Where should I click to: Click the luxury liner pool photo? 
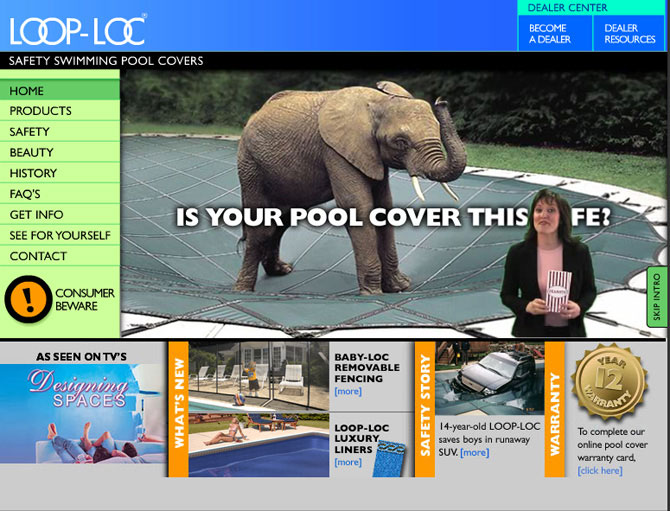point(259,445)
